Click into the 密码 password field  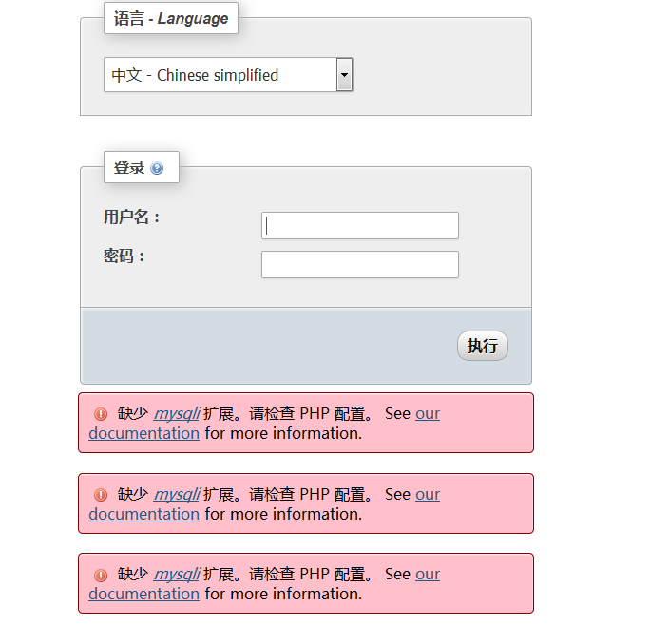(x=359, y=265)
